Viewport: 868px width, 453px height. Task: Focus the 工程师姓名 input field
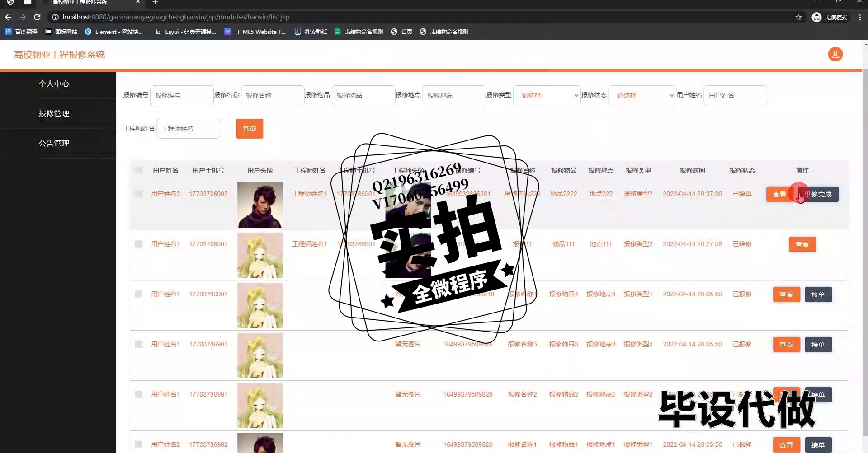189,129
